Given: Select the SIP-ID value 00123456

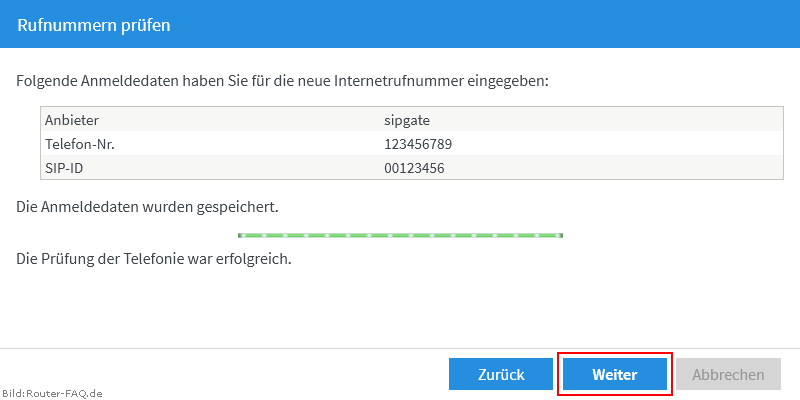Looking at the screenshot, I should (414, 168).
